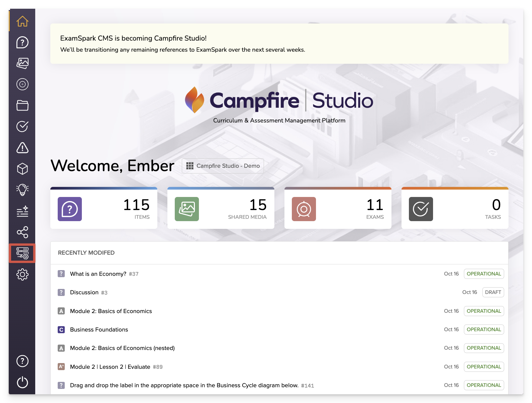Open the Campfire Studio - Demo workspace selector
Image resolution: width=532 pixels, height=403 pixels.
coord(223,166)
